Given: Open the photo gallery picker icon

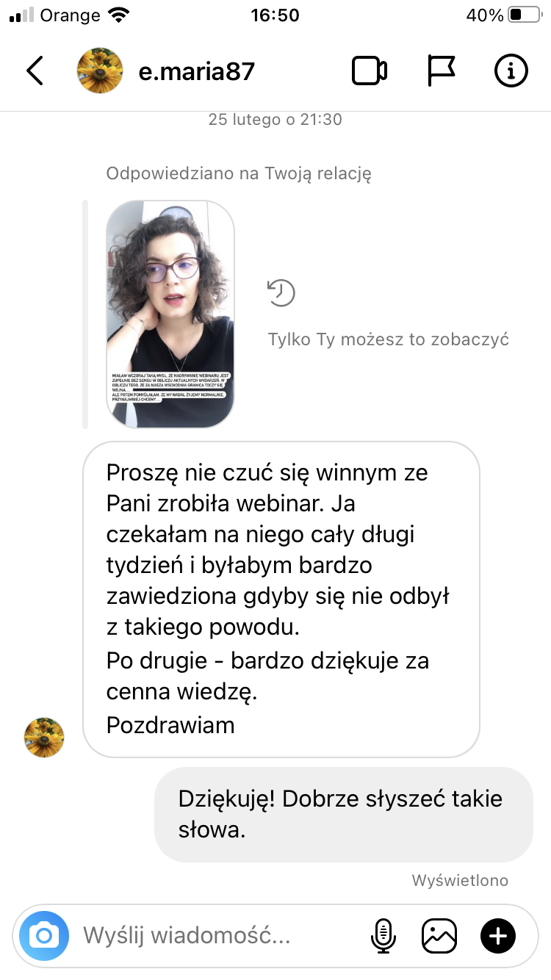Looking at the screenshot, I should tap(439, 936).
